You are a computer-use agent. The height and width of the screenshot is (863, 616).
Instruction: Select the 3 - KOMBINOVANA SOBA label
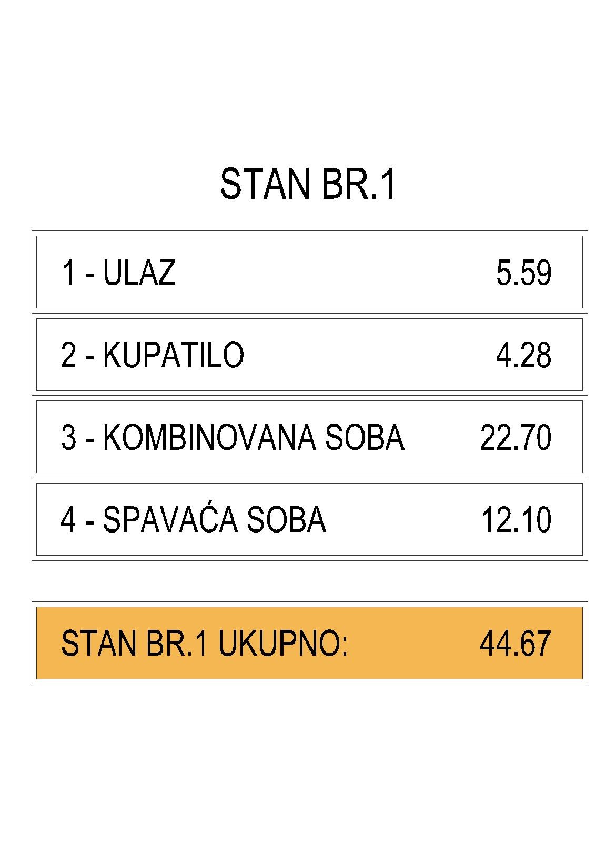(x=233, y=438)
